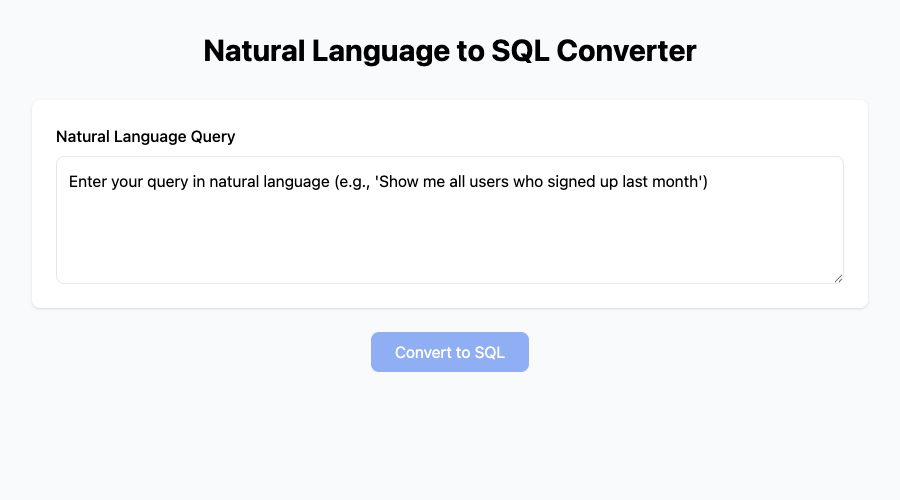Click 'SQL' text on the Convert button
The image size is (900, 500).
point(490,352)
